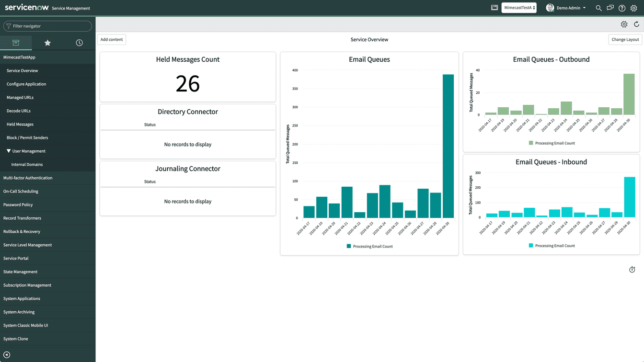Click the window view icon near application picker
The image size is (644, 362).
point(494,8)
